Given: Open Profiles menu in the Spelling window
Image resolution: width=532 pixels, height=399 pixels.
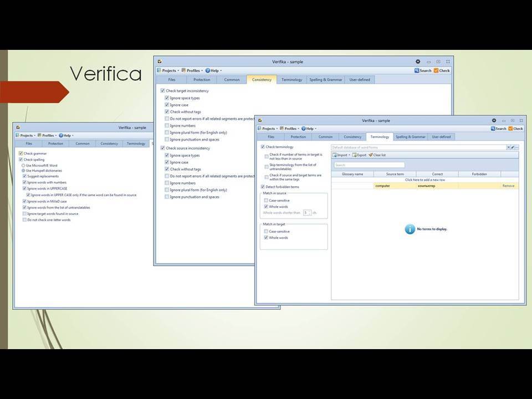Looking at the screenshot, I should coord(47,135).
